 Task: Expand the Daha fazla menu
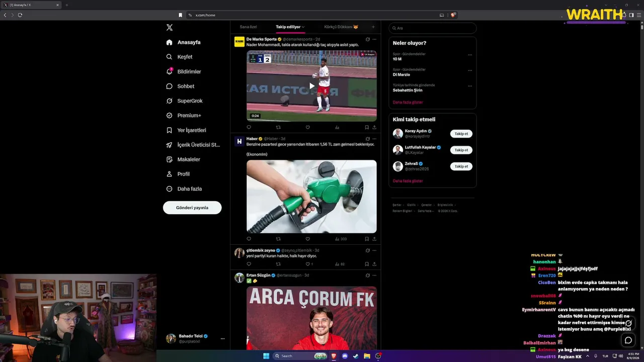point(184,189)
